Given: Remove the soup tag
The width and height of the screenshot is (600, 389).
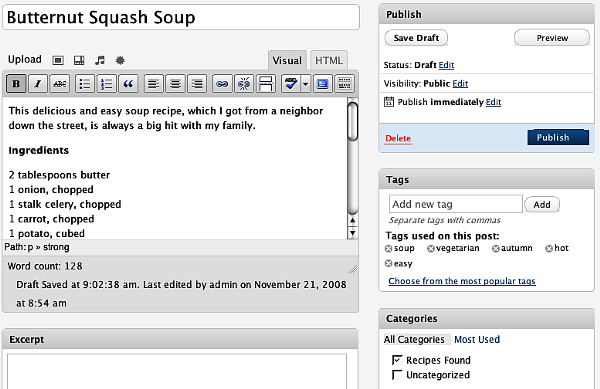Looking at the screenshot, I should click(x=388, y=249).
